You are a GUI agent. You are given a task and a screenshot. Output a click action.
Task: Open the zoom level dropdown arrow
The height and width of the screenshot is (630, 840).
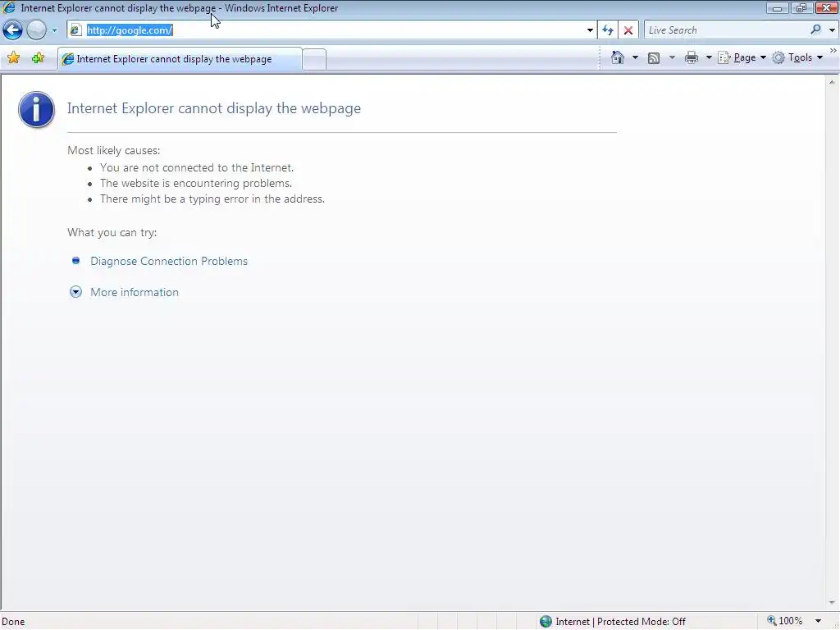click(818, 622)
